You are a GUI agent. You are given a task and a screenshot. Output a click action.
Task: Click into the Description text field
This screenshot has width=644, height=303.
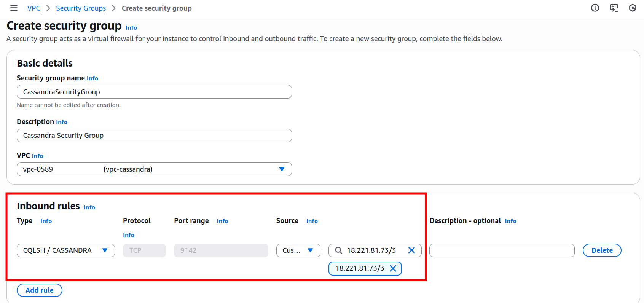154,136
